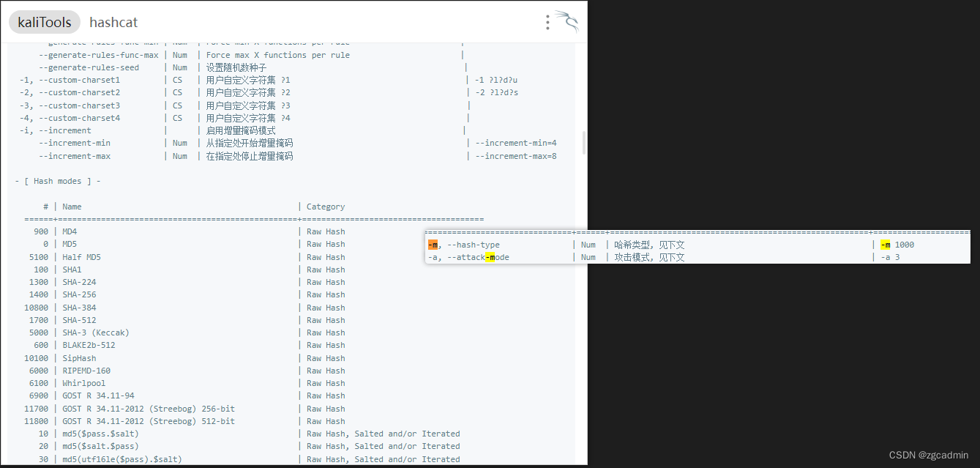
Task: Click the example -m 1000 in overlay
Action: pyautogui.click(x=897, y=245)
